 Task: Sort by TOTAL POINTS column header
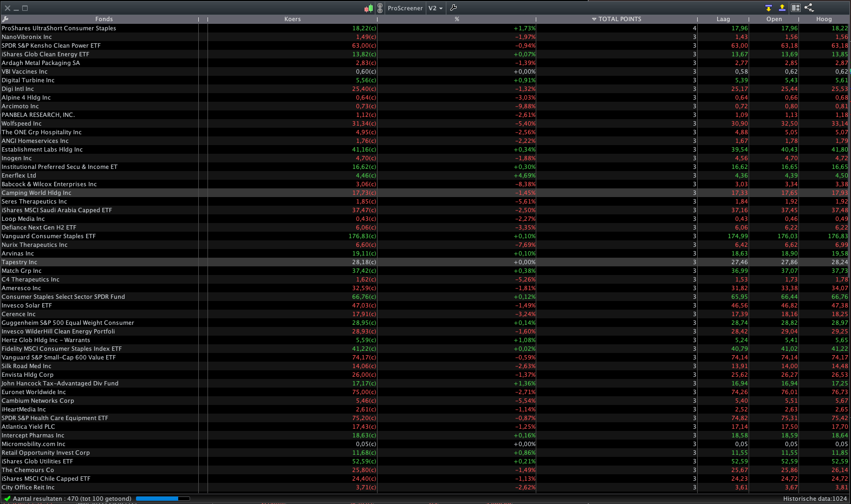pyautogui.click(x=616, y=19)
